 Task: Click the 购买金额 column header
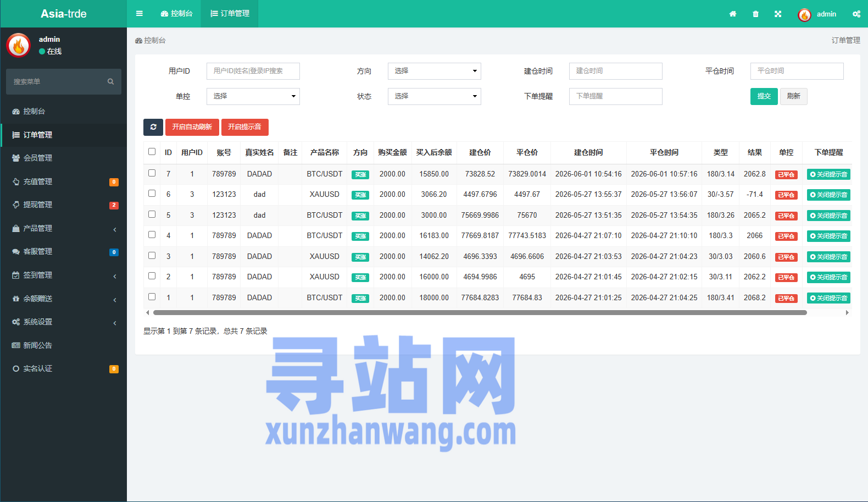[x=392, y=152]
